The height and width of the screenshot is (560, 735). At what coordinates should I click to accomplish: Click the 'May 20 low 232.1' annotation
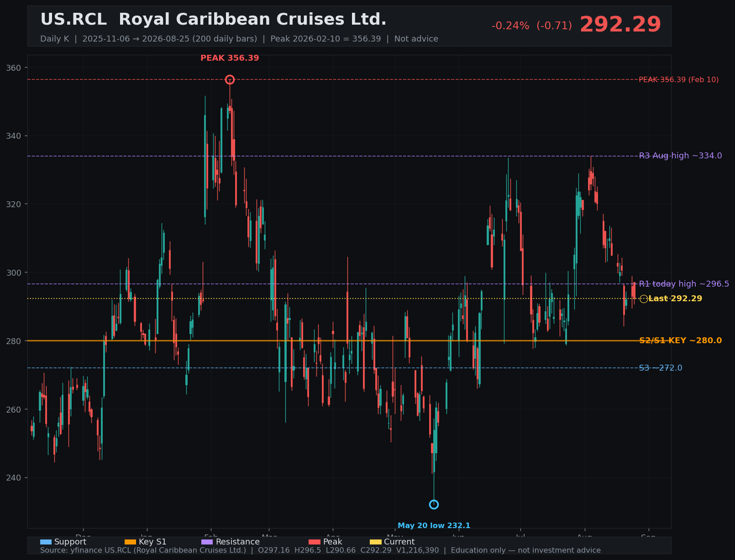[x=434, y=526]
